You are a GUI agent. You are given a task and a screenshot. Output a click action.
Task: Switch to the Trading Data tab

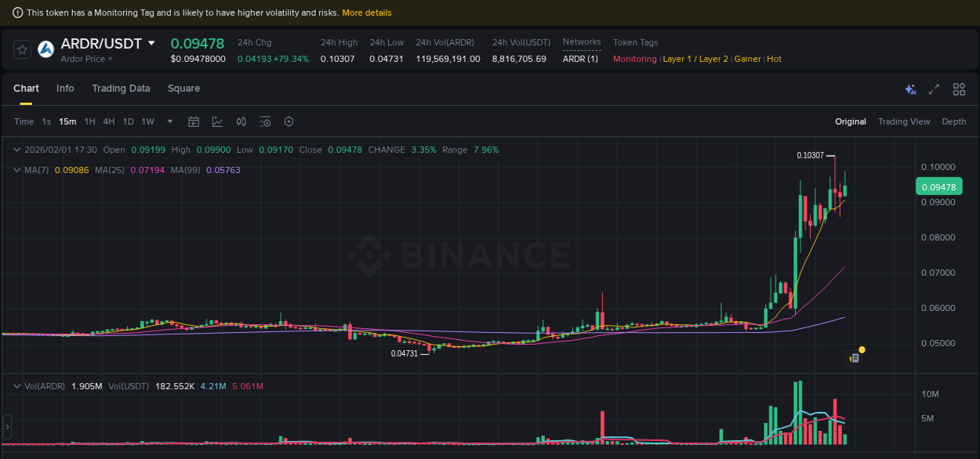pos(121,89)
